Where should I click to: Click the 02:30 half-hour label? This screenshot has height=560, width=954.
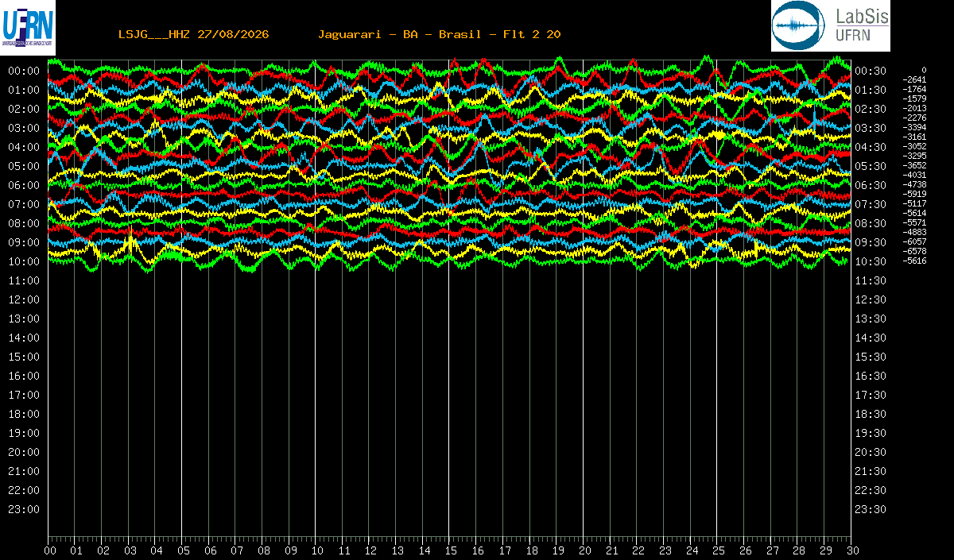[871, 109]
